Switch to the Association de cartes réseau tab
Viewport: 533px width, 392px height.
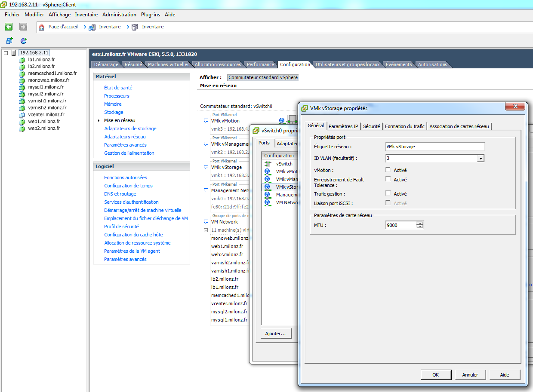click(x=459, y=126)
